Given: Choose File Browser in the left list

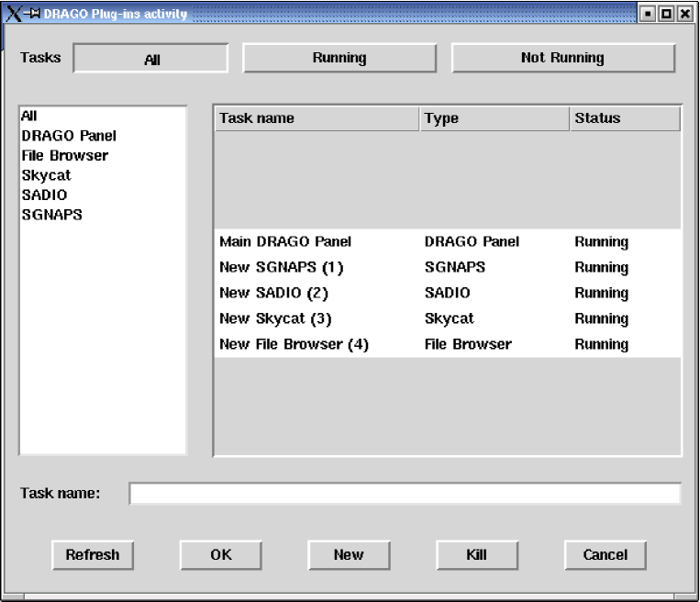Looking at the screenshot, I should pos(64,156).
